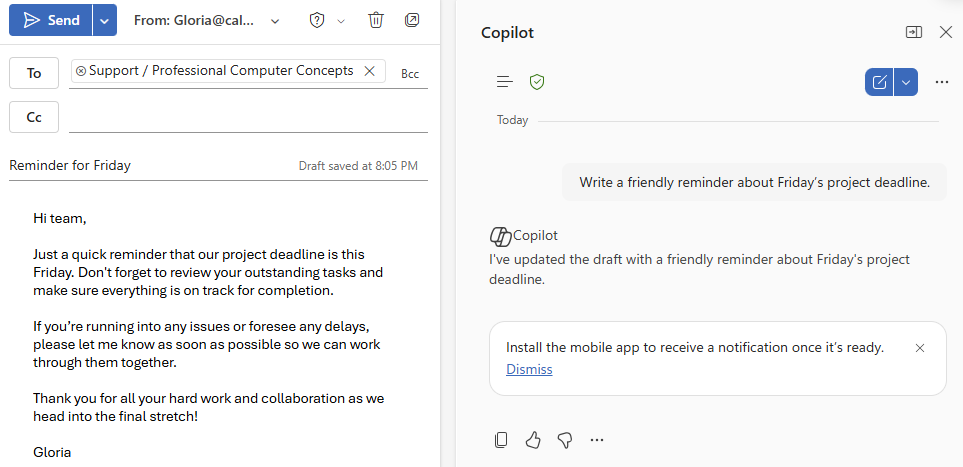Copy the Copilot response

tap(501, 440)
